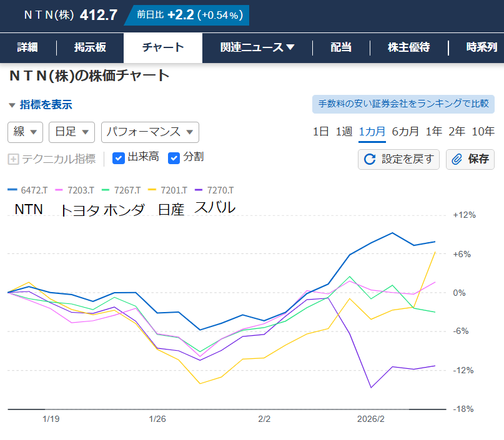This screenshot has width=504, height=440.
Task: Click the reset settings refresh icon
Action: 370,159
